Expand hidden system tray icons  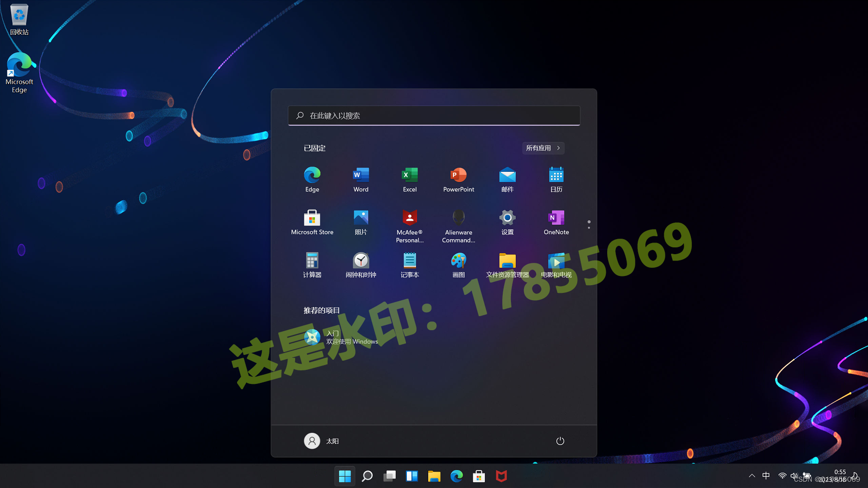pos(752,476)
